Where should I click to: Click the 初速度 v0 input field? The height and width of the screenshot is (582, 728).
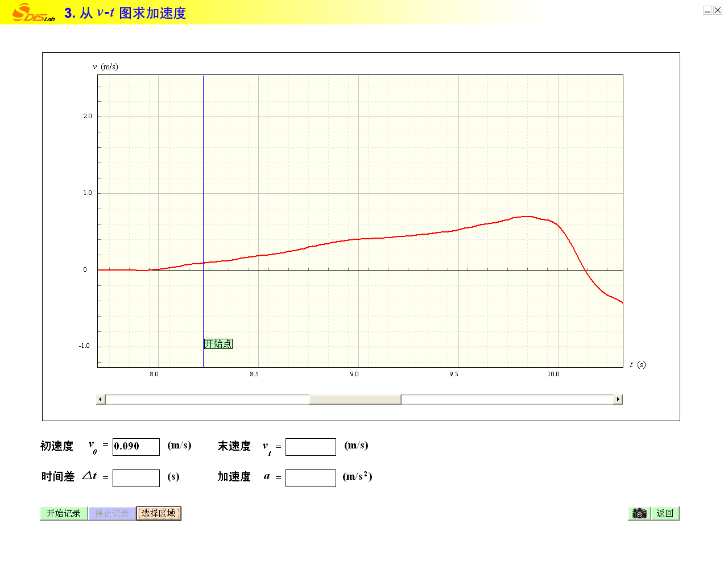(136, 447)
